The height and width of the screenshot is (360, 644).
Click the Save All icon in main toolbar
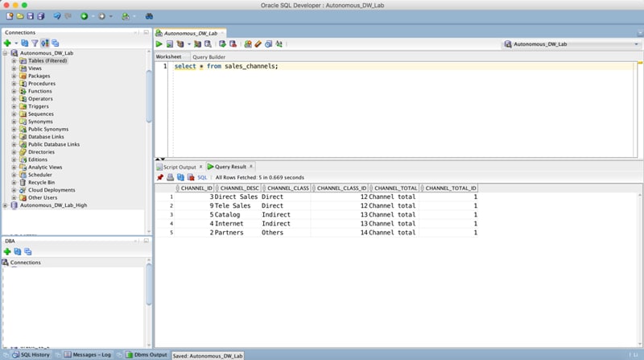(40, 16)
